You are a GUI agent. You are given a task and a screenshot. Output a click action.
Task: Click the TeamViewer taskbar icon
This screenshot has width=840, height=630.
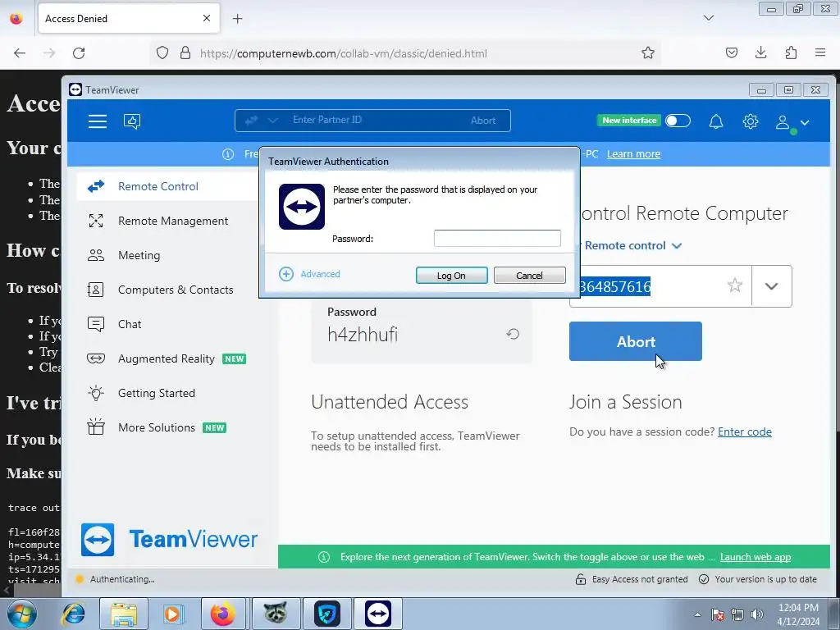[x=377, y=614]
